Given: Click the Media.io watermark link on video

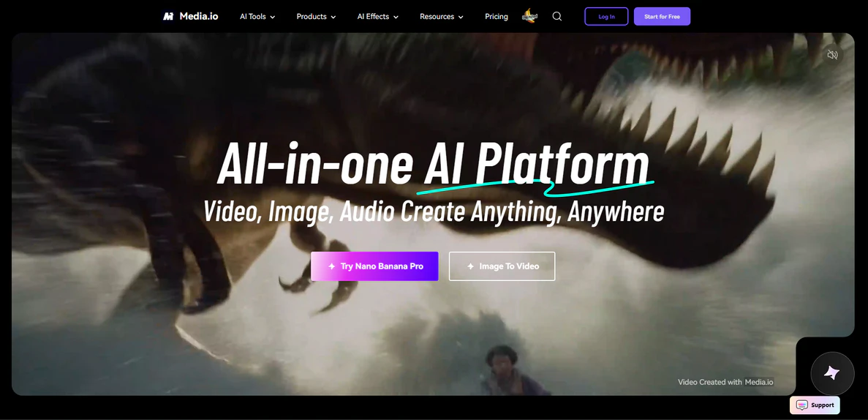Looking at the screenshot, I should pyautogui.click(x=759, y=382).
